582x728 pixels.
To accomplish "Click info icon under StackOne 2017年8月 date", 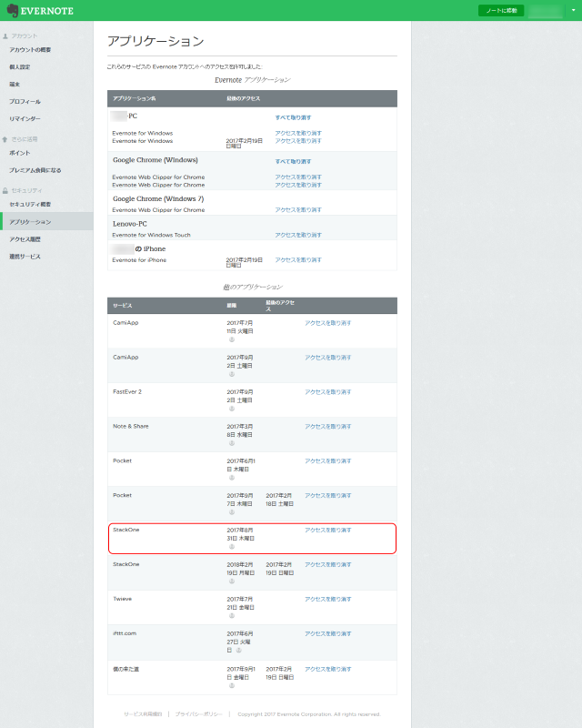I will tap(232, 547).
